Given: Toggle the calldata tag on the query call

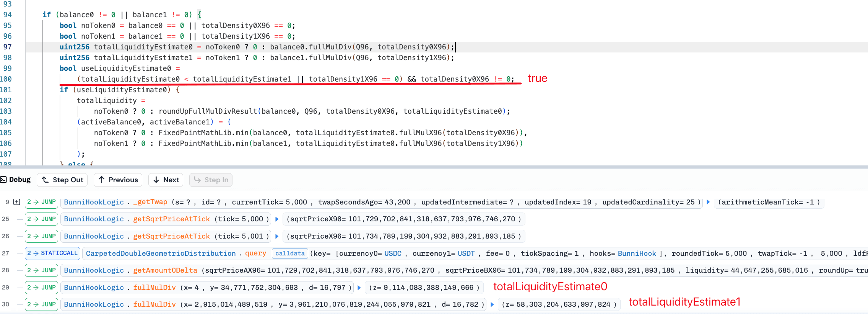Looking at the screenshot, I should coord(290,253).
